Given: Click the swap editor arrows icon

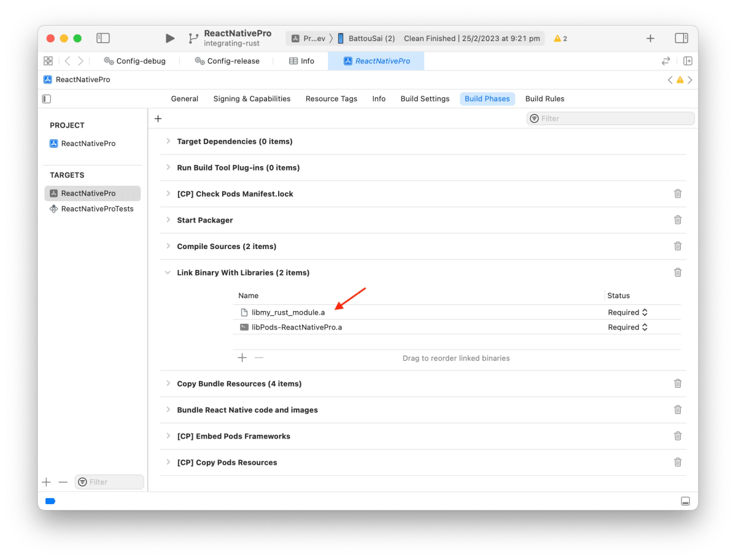Looking at the screenshot, I should pos(665,61).
